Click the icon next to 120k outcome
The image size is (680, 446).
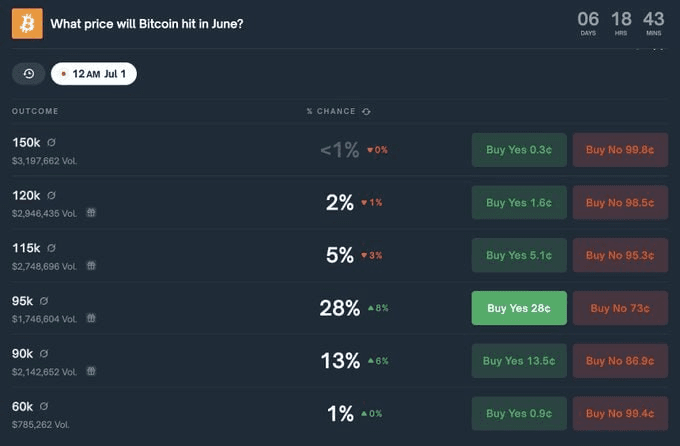(x=51, y=195)
